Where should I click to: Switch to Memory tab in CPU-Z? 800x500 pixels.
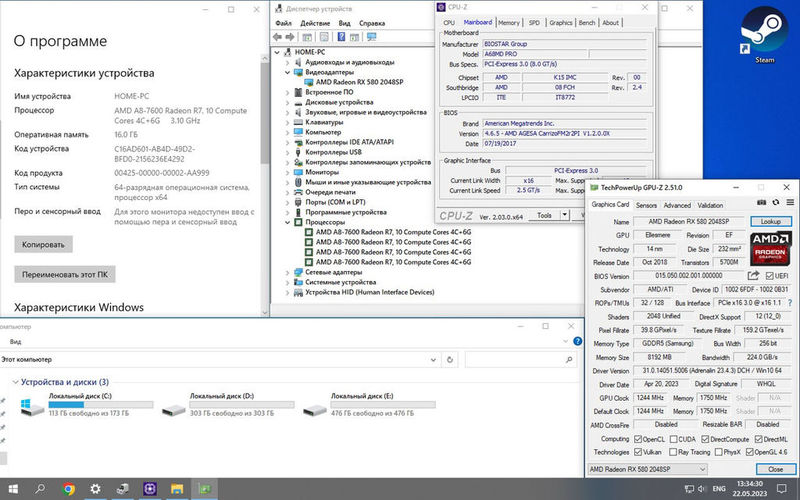click(x=509, y=22)
